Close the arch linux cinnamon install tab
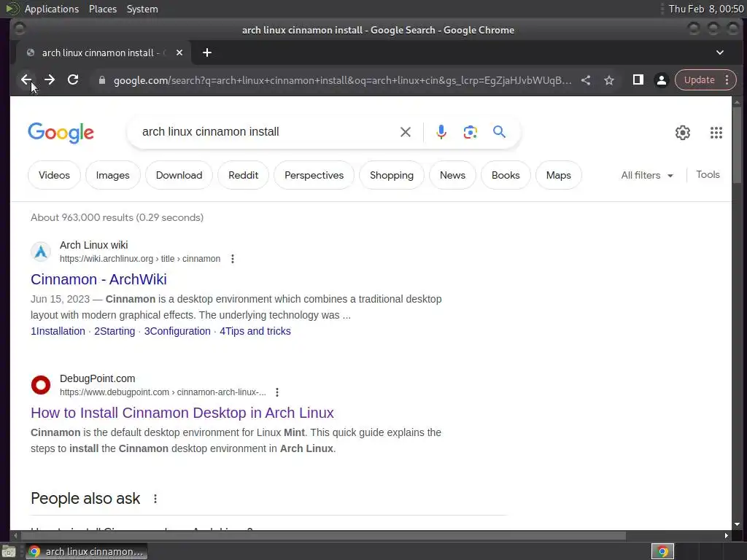 (x=179, y=52)
